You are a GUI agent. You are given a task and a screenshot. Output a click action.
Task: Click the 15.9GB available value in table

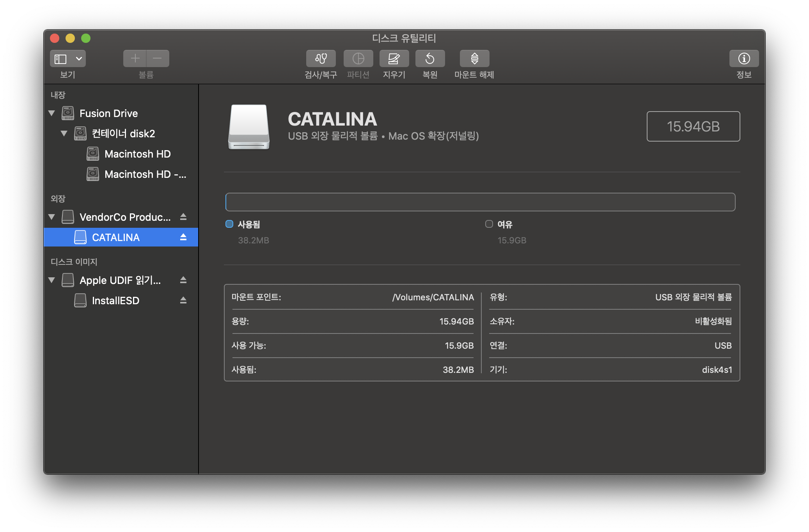coord(459,346)
